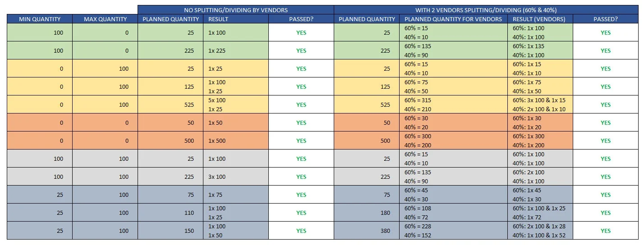Viewport: 644px width, 245px height.
Task: Click the MAX QUANTITY column header
Action: 105,19
